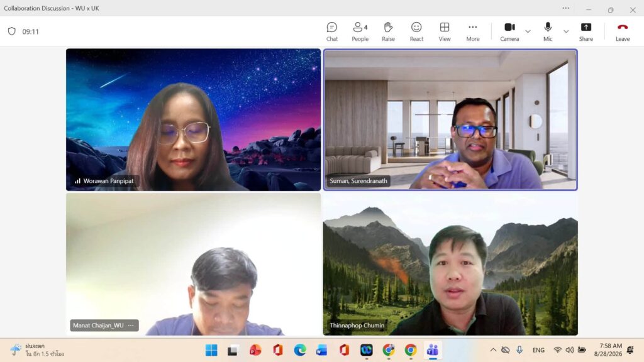Image resolution: width=644 pixels, height=362 pixels.
Task: Expand the Camera options chevron
Action: point(528,31)
